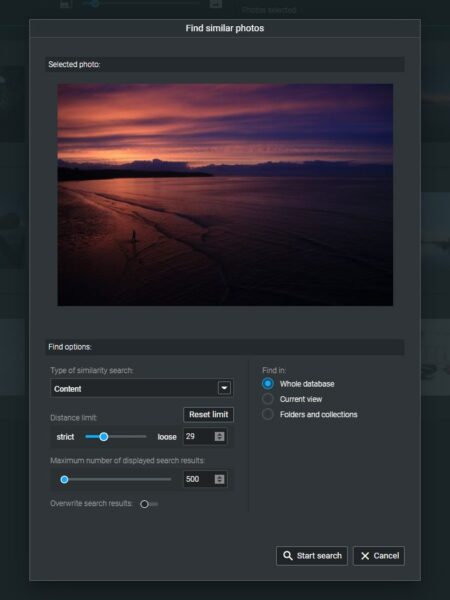Click the Start search button
The width and height of the screenshot is (450, 600).
pos(311,556)
